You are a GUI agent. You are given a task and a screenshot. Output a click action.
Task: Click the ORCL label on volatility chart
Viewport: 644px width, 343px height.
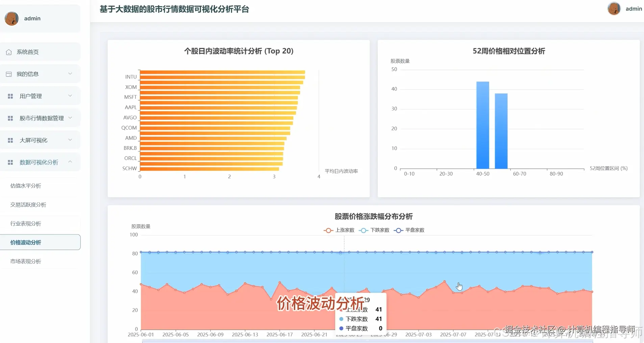(x=130, y=158)
